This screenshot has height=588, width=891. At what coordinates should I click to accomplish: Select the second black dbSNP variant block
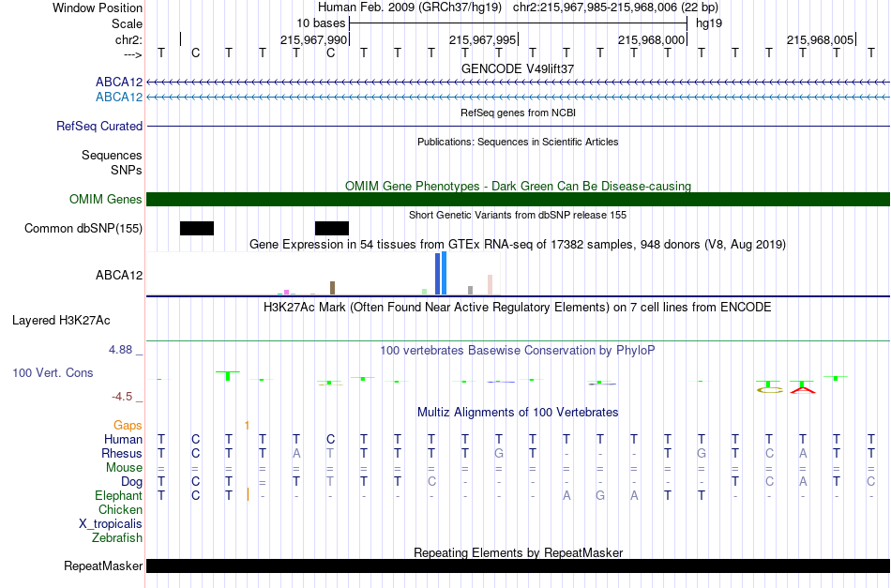[x=332, y=229]
